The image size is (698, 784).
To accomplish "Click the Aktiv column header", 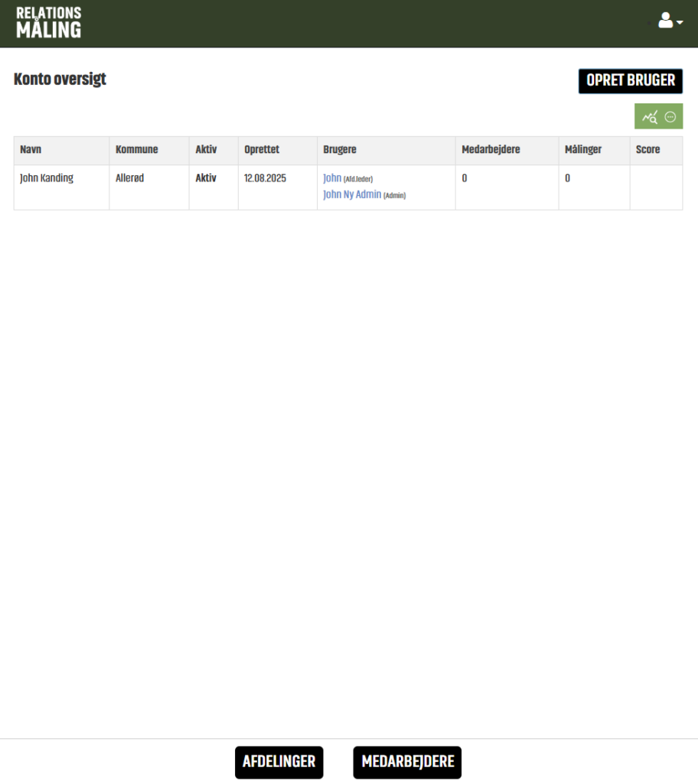I will click(x=206, y=150).
